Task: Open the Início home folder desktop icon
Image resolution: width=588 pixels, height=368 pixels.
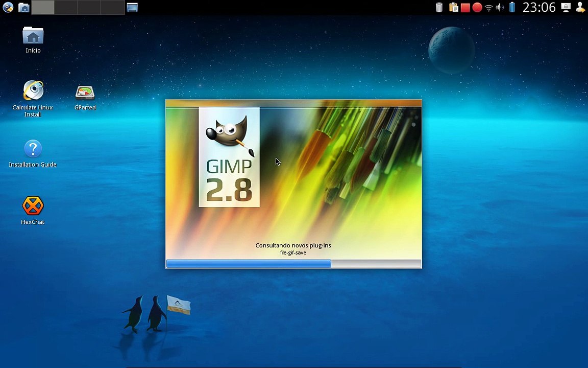Action: pos(33,36)
